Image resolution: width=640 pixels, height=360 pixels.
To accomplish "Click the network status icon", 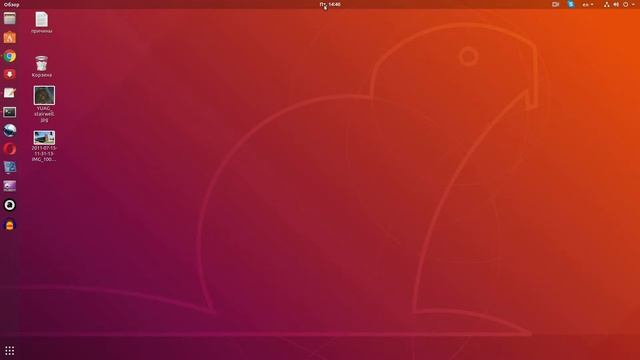I will [607, 4].
